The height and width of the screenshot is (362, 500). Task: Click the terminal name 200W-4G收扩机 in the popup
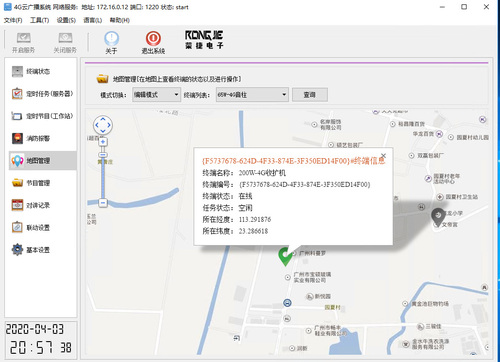pyautogui.click(x=262, y=173)
